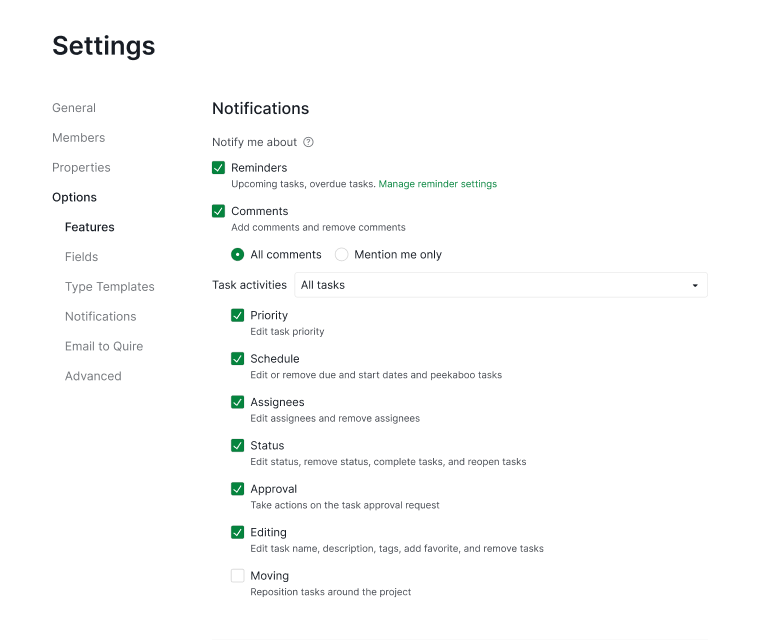The image size is (760, 640).
Task: Open the Properties settings section
Action: tap(81, 167)
